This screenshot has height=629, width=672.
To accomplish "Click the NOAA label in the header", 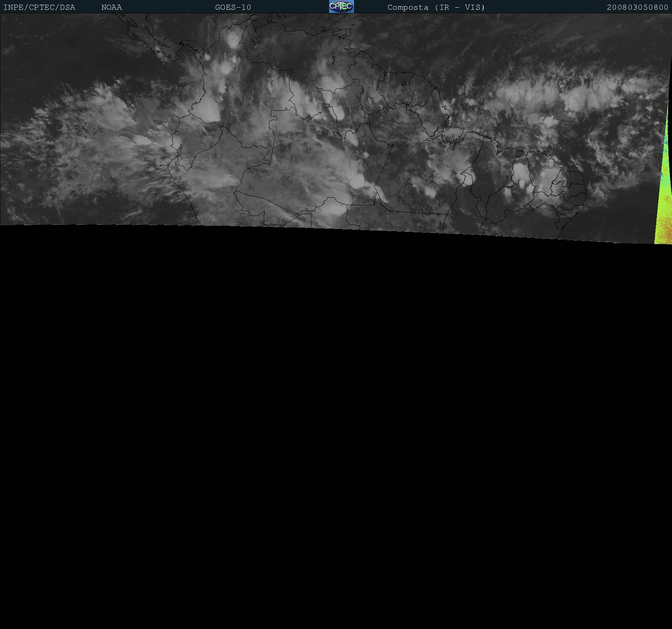I will (x=112, y=8).
